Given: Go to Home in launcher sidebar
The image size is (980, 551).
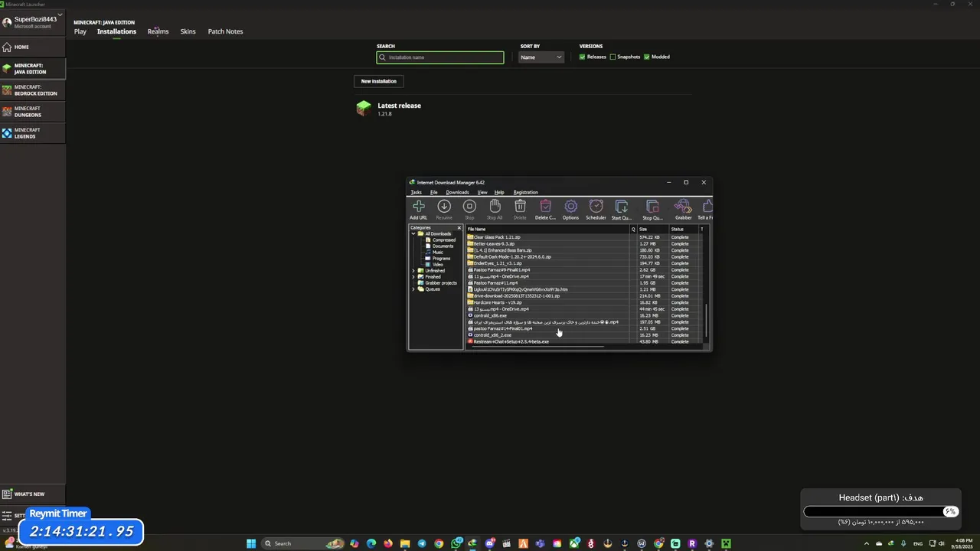Looking at the screenshot, I should [x=33, y=47].
